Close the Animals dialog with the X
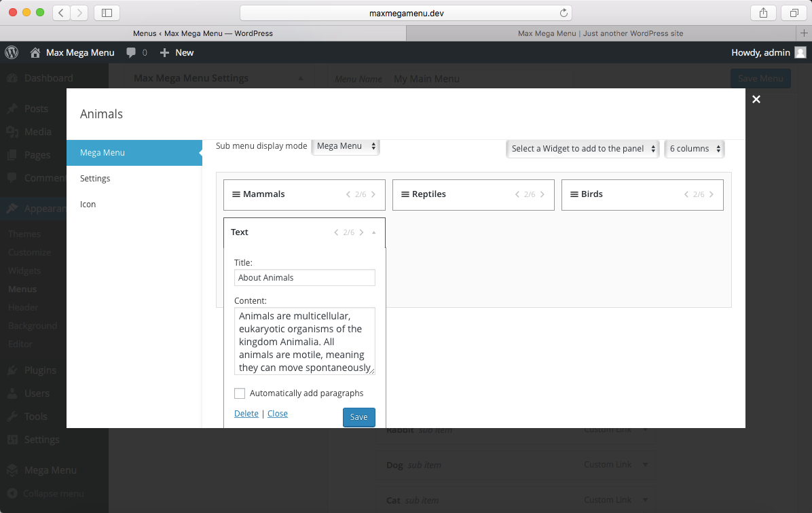The height and width of the screenshot is (513, 812). point(756,99)
